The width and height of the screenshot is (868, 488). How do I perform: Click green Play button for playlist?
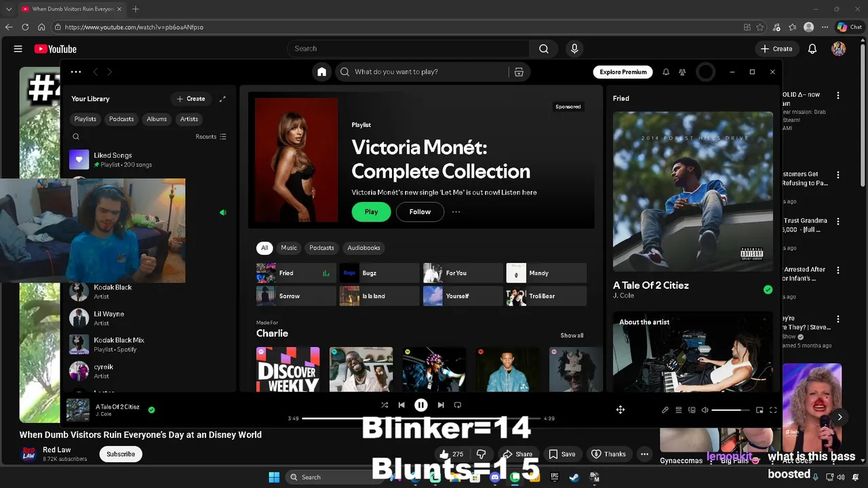[371, 211]
